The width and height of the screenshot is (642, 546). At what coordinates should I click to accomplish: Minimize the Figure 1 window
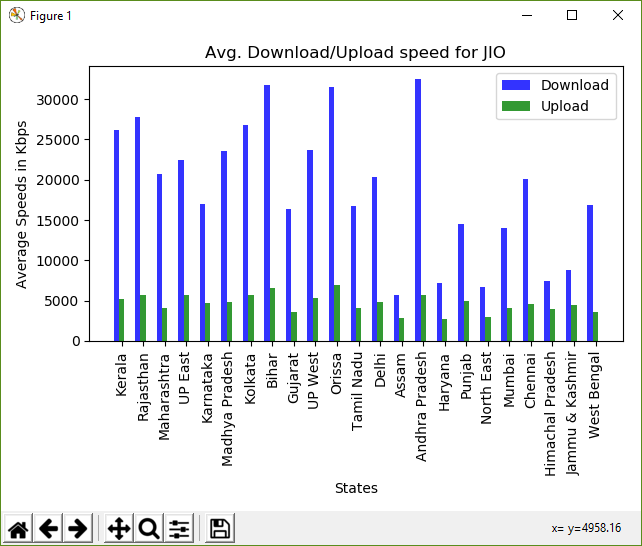(527, 16)
